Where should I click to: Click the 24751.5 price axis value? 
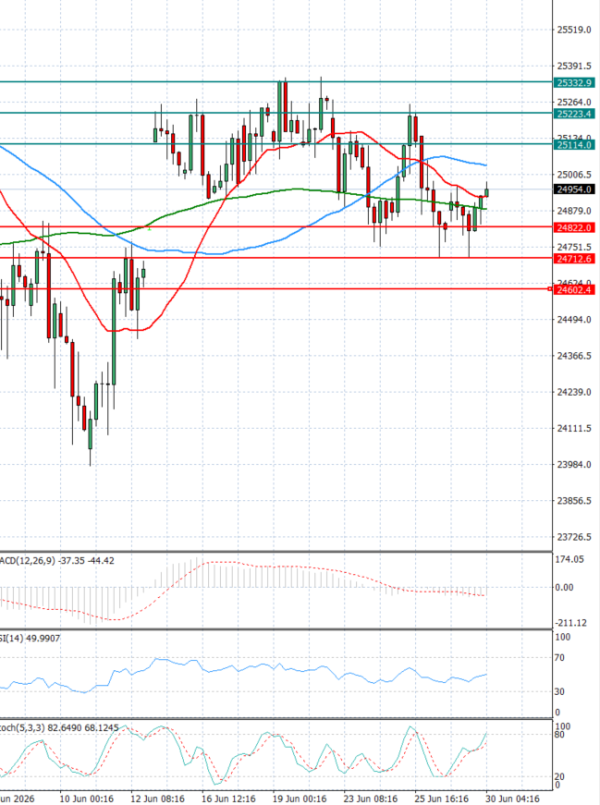pyautogui.click(x=574, y=247)
